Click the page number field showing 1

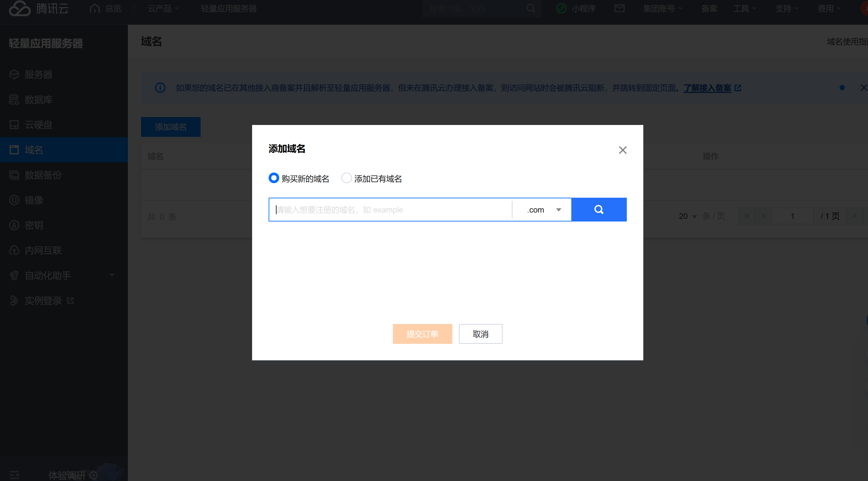click(x=793, y=216)
